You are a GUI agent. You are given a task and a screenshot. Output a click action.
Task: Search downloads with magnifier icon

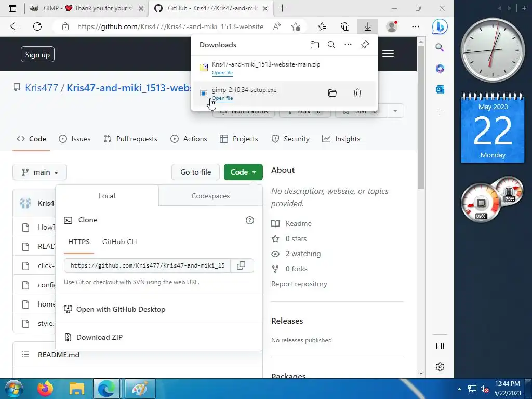click(x=331, y=45)
